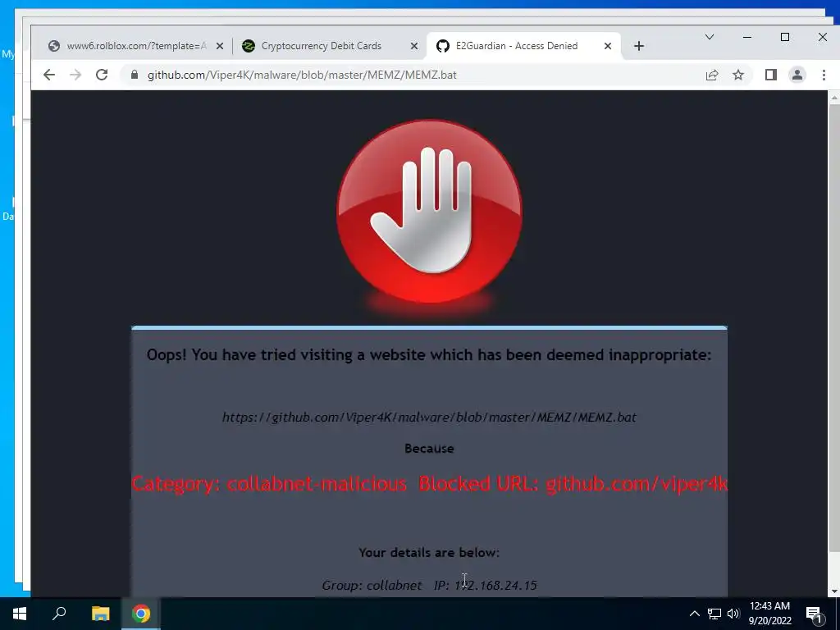Open the volume tray icon
Screen dimensions: 840x630
pyautogui.click(x=733, y=614)
